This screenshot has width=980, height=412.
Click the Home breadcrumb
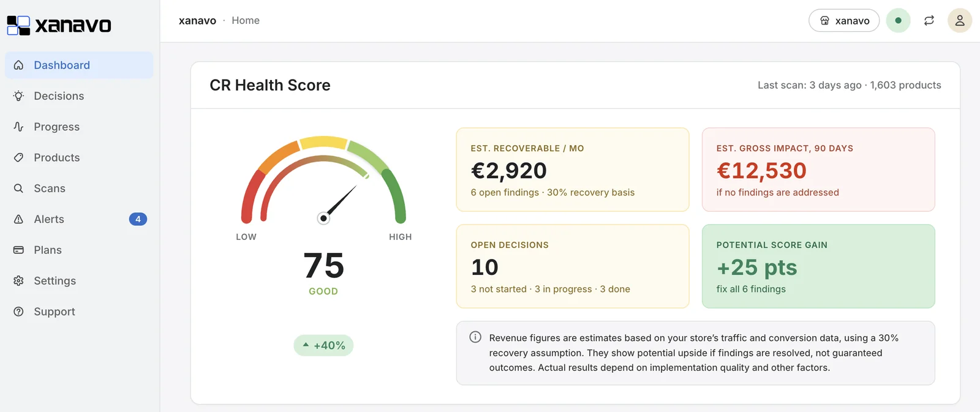pos(246,21)
